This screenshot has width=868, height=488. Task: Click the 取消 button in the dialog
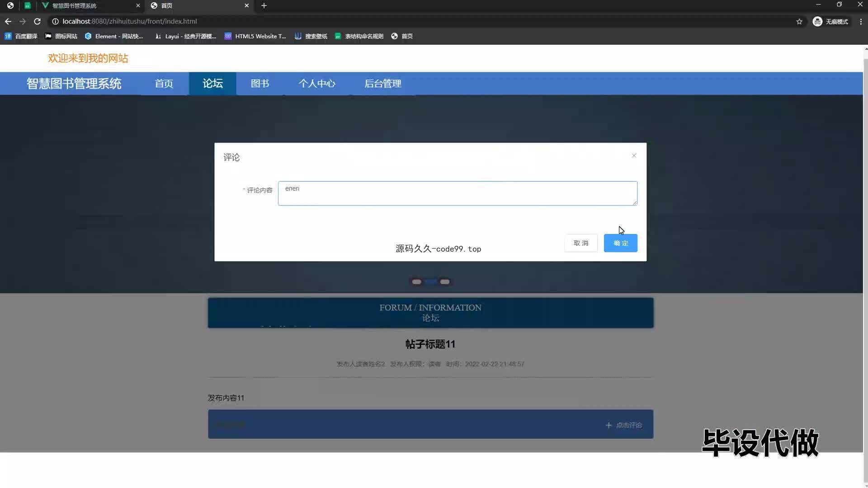580,243
